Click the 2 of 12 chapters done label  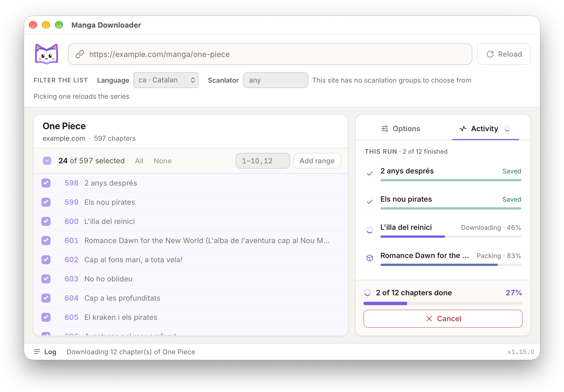coord(414,293)
